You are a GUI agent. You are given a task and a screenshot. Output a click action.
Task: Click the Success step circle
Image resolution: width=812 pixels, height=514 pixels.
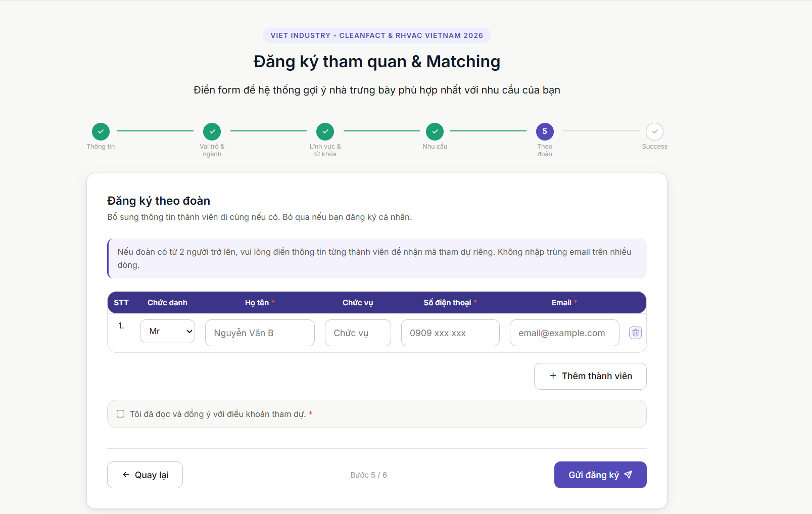pos(654,131)
